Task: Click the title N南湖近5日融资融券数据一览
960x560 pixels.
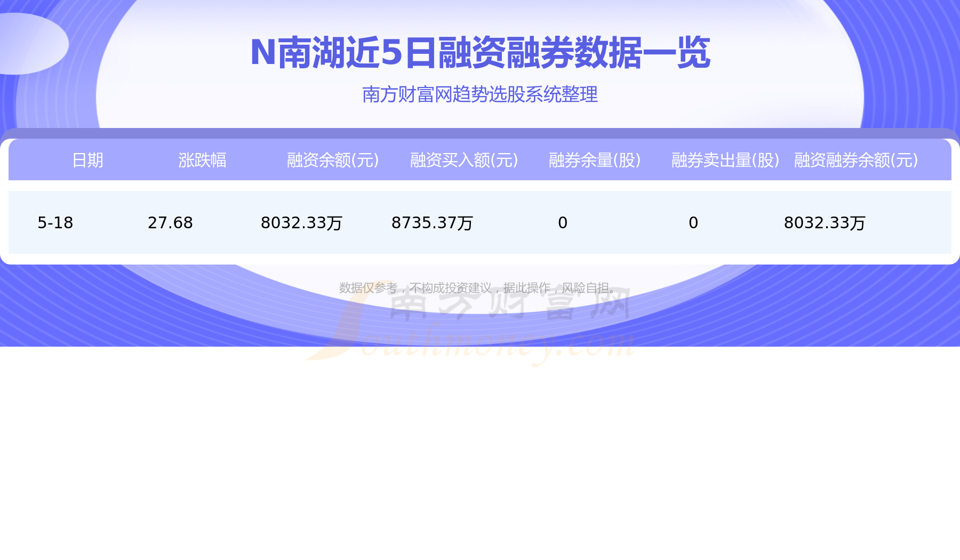Action: click(480, 53)
